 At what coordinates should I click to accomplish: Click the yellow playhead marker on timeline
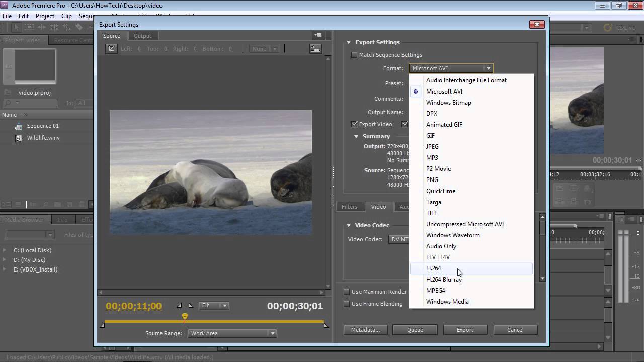click(185, 316)
